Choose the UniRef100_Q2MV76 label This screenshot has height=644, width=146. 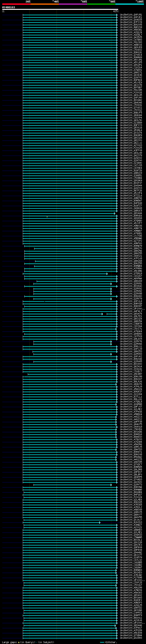[x=131, y=341]
